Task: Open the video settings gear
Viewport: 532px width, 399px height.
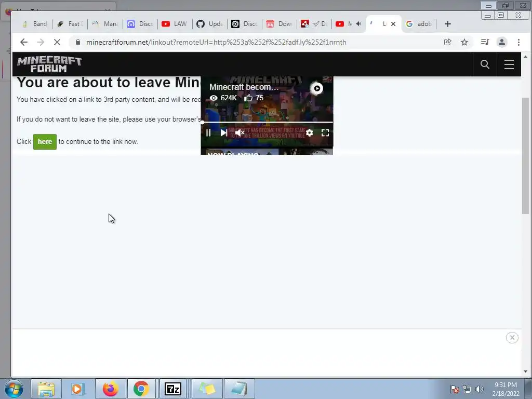Action: pyautogui.click(x=309, y=132)
